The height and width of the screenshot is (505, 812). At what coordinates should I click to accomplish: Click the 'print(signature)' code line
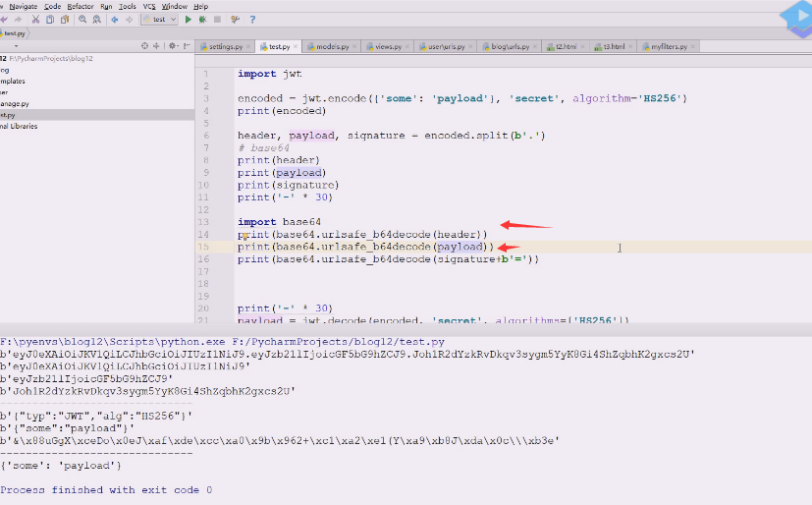tap(288, 186)
